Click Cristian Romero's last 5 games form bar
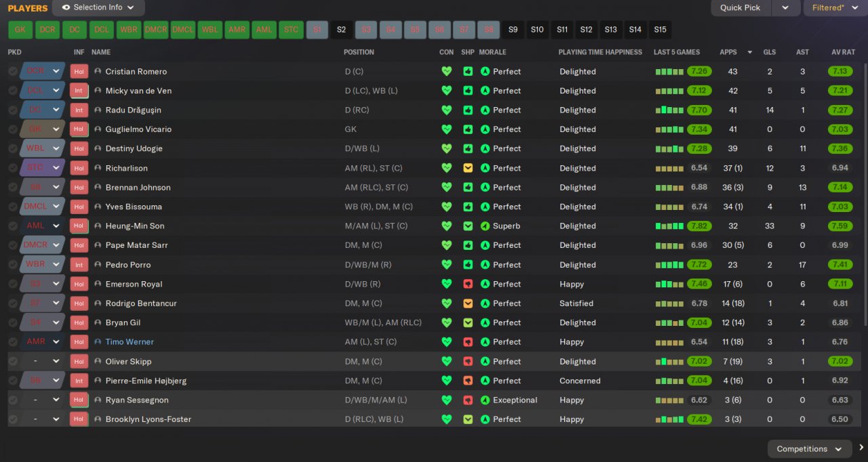Viewport: 868px width, 462px height. (x=669, y=72)
